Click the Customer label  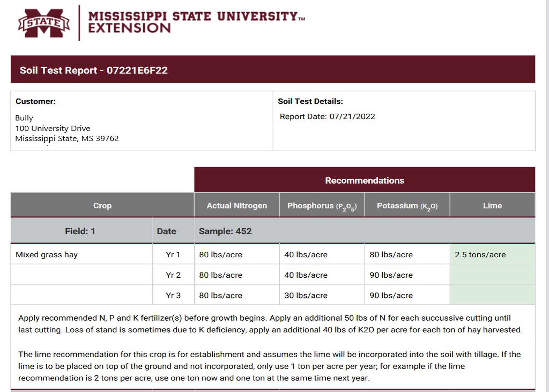pos(36,101)
